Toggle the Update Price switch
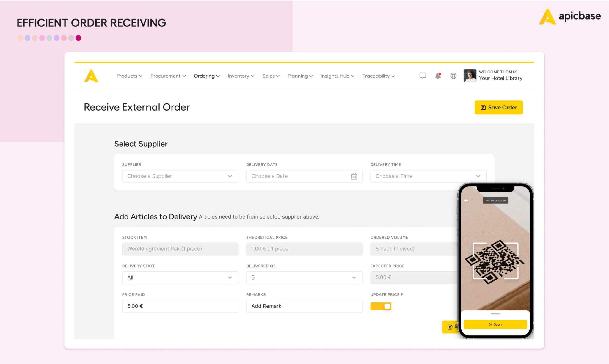Screen dimensions: 609x364 tap(381, 306)
